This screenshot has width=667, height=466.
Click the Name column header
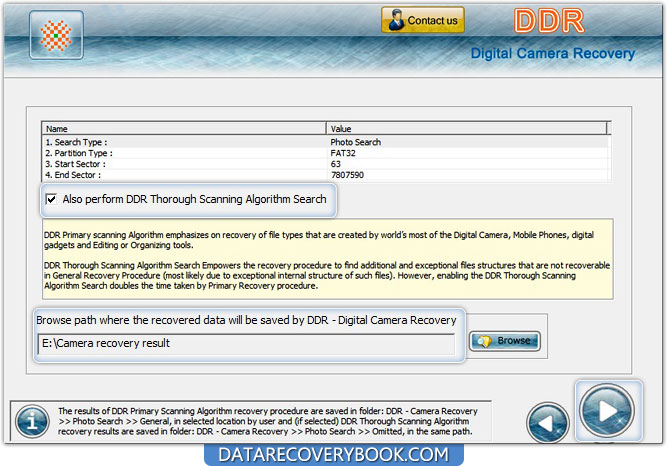pyautogui.click(x=184, y=129)
